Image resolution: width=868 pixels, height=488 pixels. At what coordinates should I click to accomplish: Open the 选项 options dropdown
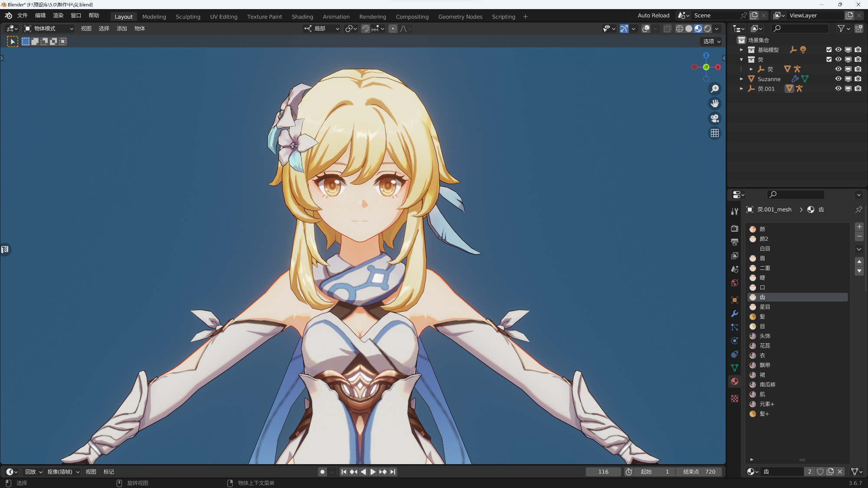[712, 41]
